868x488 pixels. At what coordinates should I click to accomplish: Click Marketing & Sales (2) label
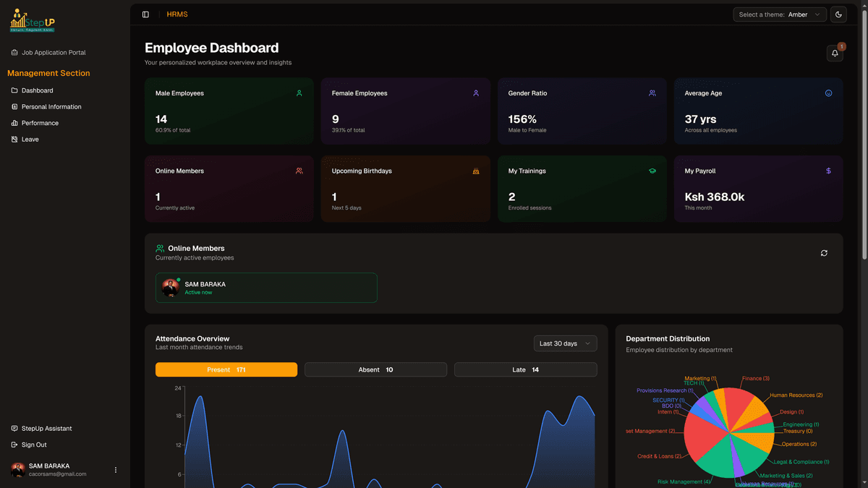point(786,476)
